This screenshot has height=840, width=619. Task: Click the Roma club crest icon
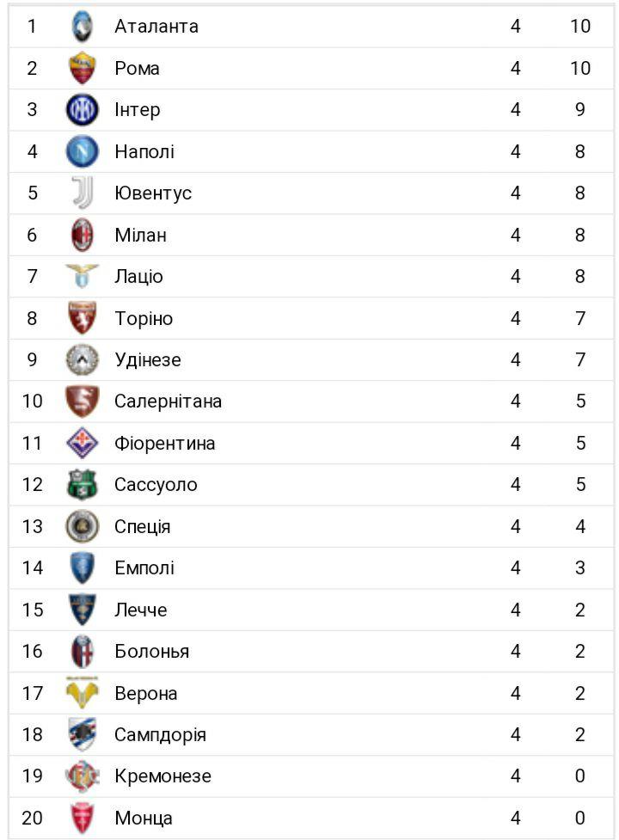pos(83,68)
